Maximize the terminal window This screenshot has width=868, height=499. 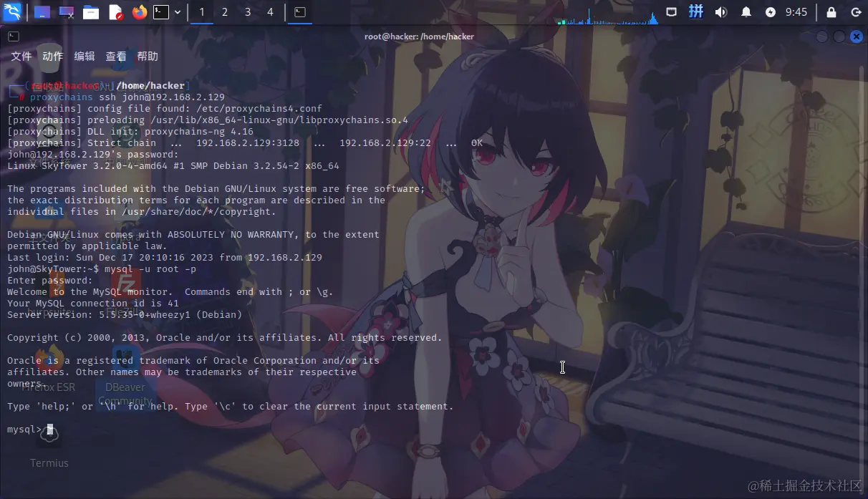(x=839, y=37)
